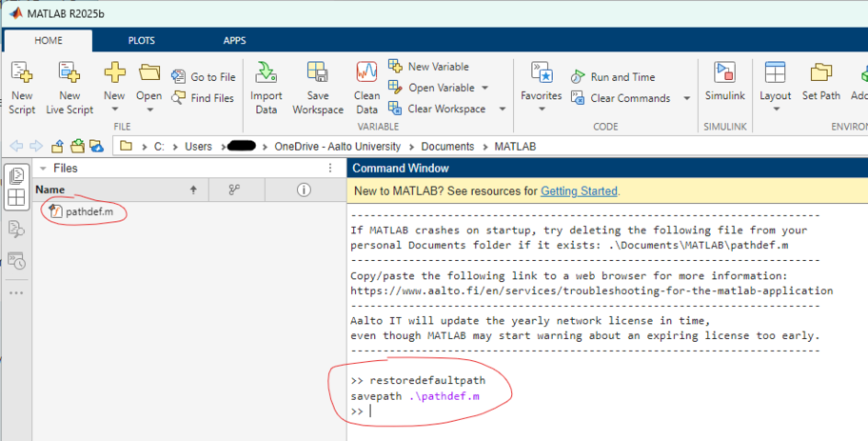Click the Users breadcrumb segment
The width and height of the screenshot is (868, 441).
[198, 147]
